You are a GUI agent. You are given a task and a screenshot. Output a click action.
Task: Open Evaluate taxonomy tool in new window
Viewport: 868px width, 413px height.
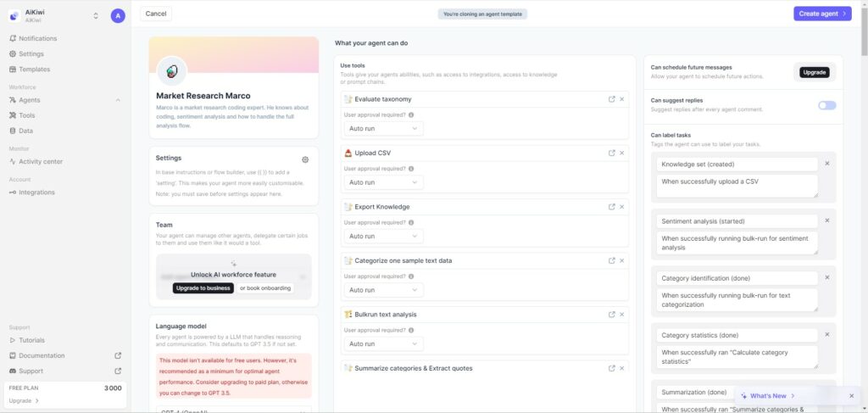pyautogui.click(x=612, y=99)
